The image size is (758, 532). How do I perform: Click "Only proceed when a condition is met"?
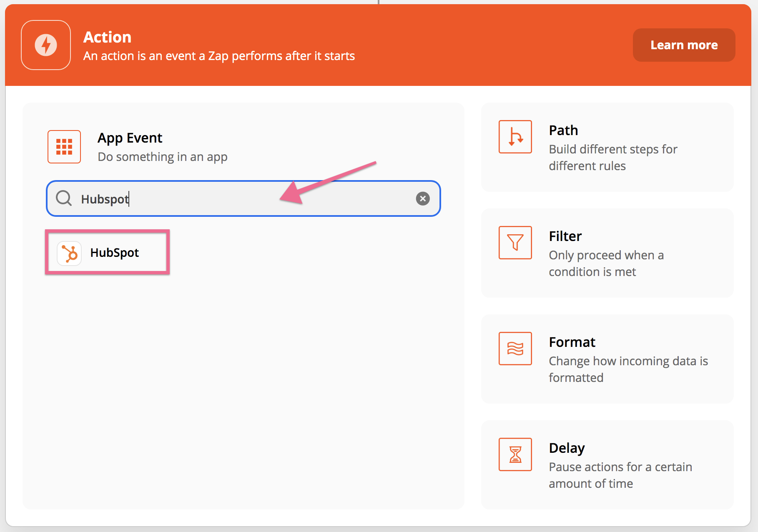click(x=606, y=263)
